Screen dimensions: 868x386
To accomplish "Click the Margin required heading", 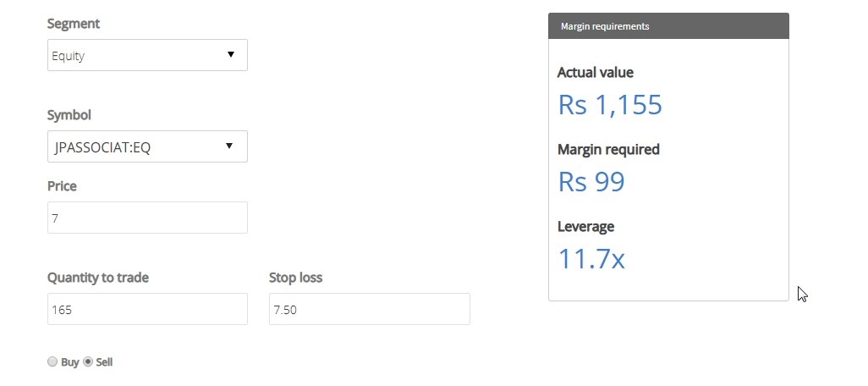I will tap(608, 150).
